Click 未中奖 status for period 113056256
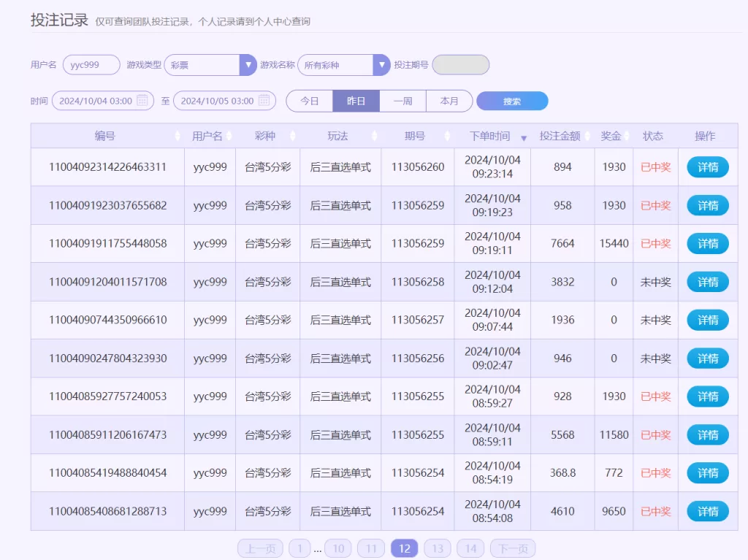Image resolution: width=748 pixels, height=560 pixels. 655,358
